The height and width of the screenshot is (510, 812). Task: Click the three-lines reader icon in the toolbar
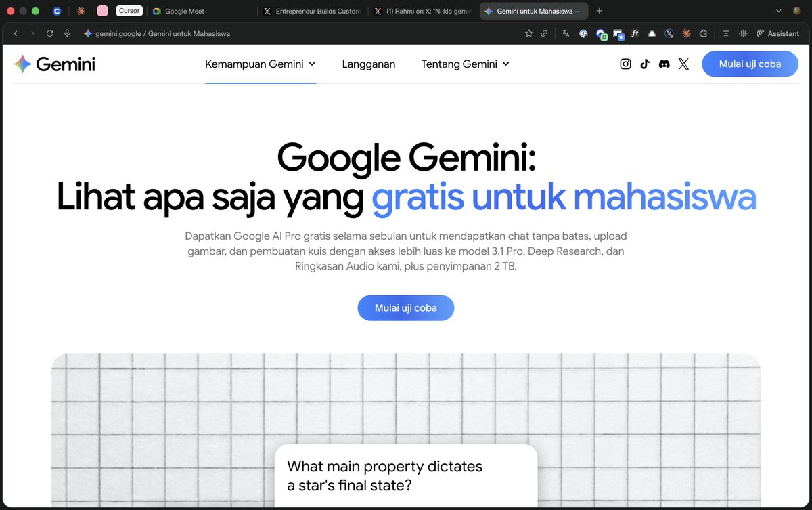725,33
